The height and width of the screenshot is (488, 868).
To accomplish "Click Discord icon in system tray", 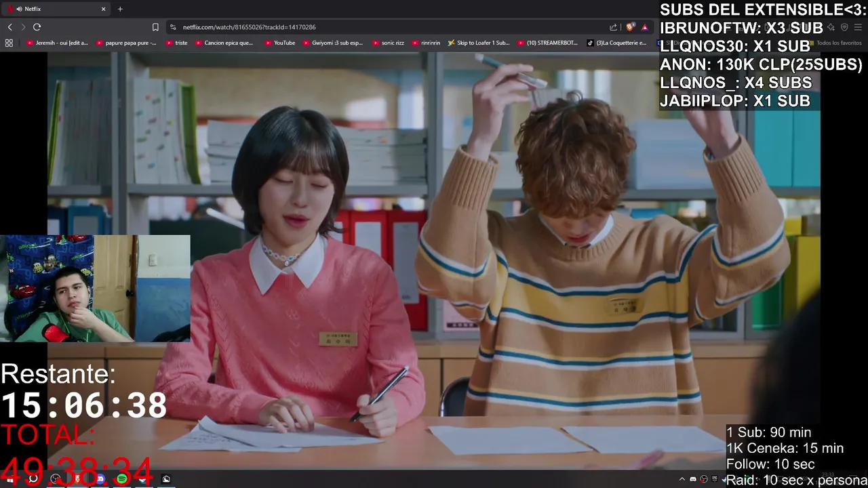I will tap(693, 479).
